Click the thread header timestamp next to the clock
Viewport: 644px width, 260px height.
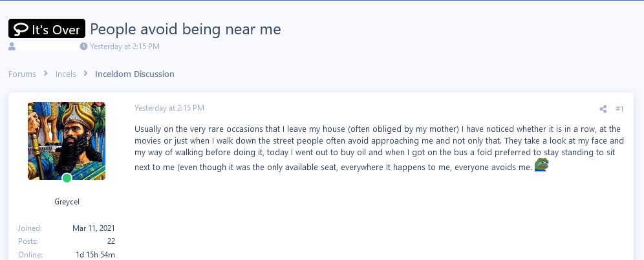[125, 47]
